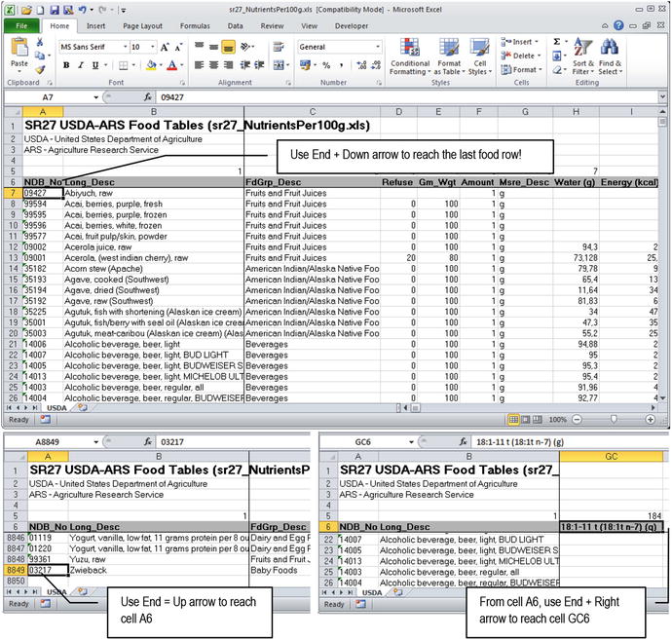Click the Zoom Out minus button

(x=577, y=419)
